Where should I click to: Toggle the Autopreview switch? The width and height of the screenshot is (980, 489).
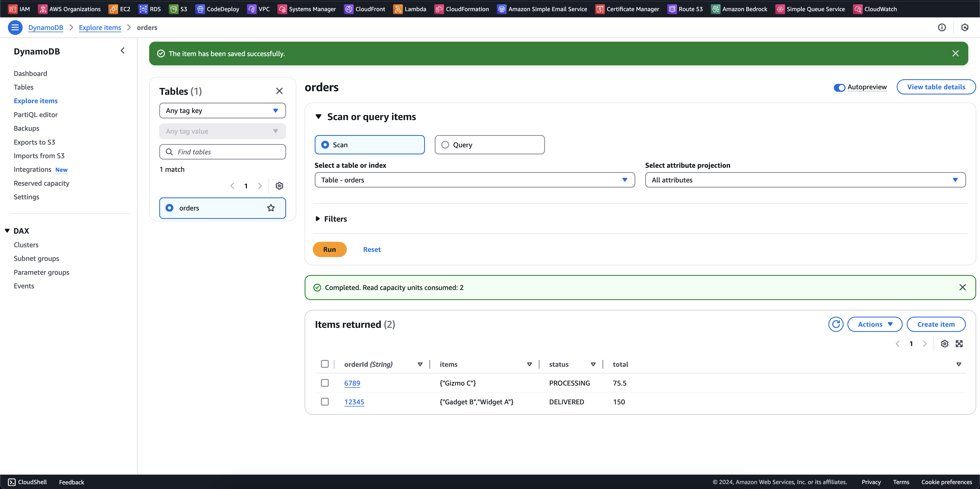click(839, 87)
